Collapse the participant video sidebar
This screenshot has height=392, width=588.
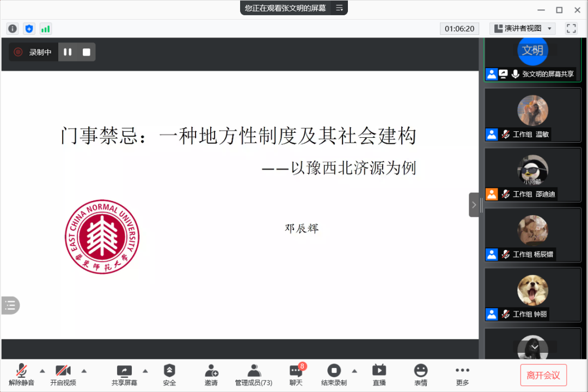(474, 205)
